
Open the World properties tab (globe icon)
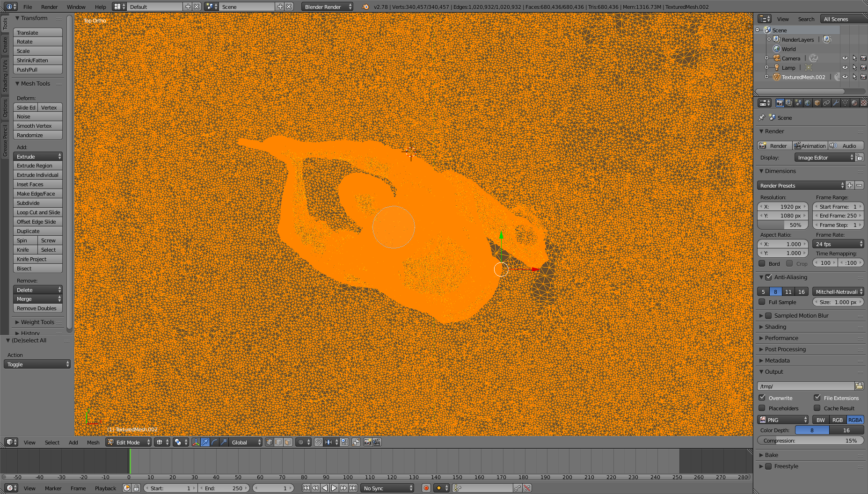[x=808, y=103]
